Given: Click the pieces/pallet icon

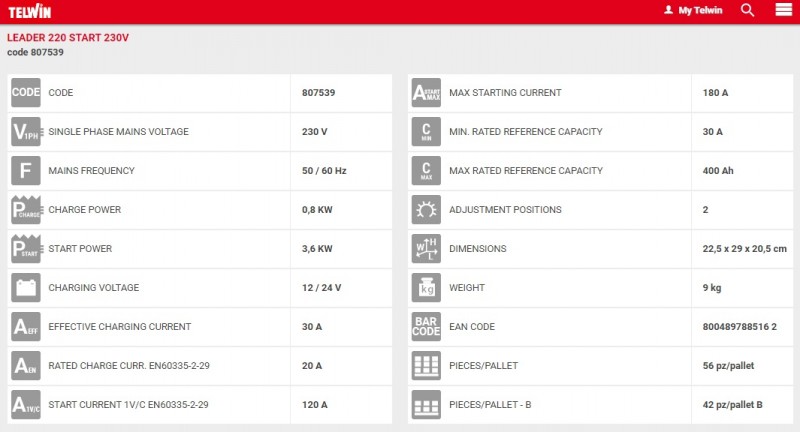Looking at the screenshot, I should pos(426,366).
